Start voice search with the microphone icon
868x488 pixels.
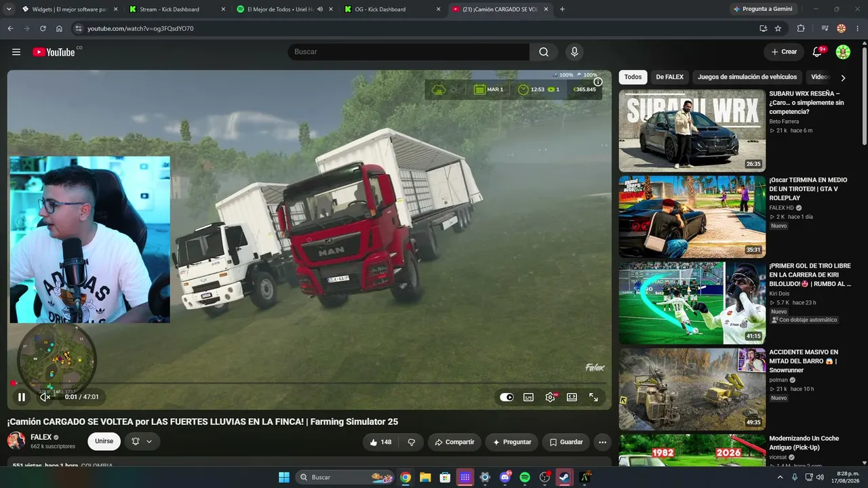pos(574,52)
